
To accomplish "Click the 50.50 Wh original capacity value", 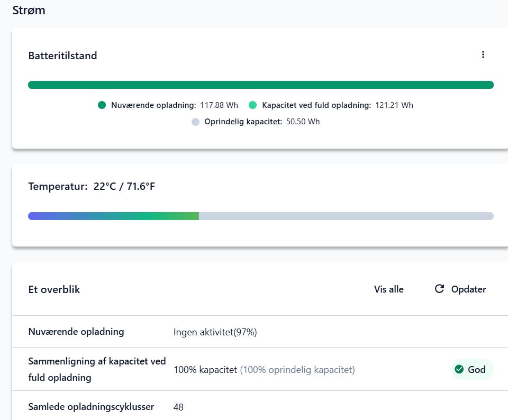I will tap(303, 122).
